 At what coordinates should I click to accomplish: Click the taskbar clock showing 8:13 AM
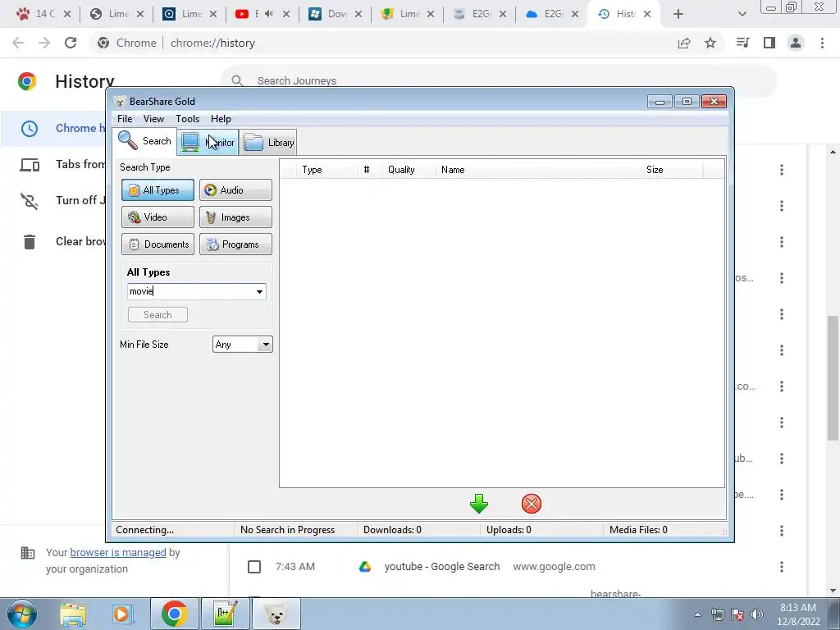[x=798, y=614]
